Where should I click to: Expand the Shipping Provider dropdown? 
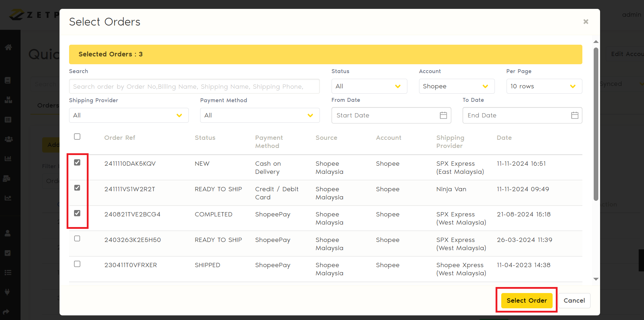pyautogui.click(x=129, y=115)
